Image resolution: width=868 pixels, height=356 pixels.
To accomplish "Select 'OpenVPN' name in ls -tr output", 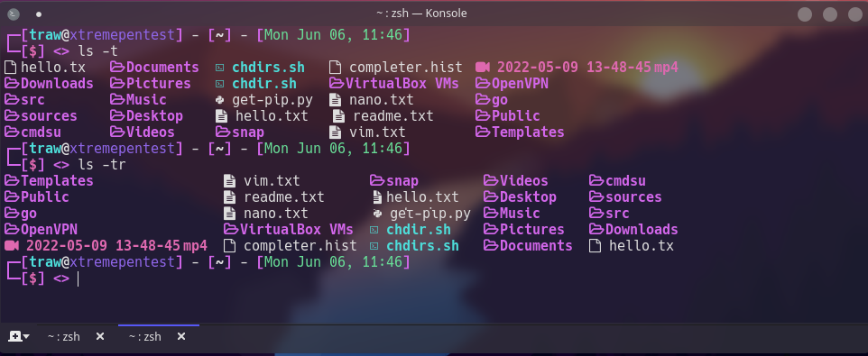I will tap(50, 230).
